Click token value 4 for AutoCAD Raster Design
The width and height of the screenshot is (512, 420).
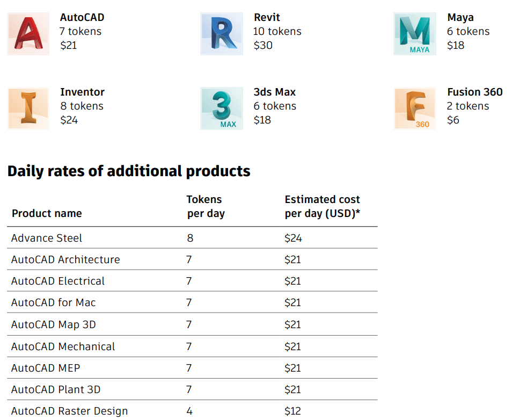[x=189, y=411]
